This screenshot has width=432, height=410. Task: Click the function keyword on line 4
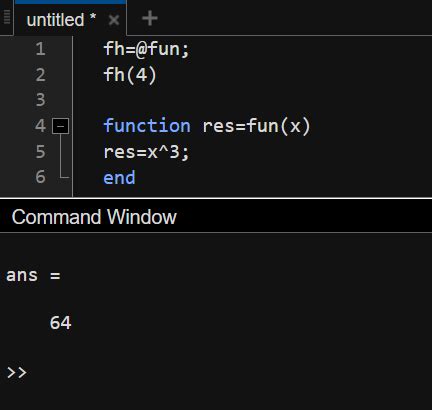click(x=147, y=126)
